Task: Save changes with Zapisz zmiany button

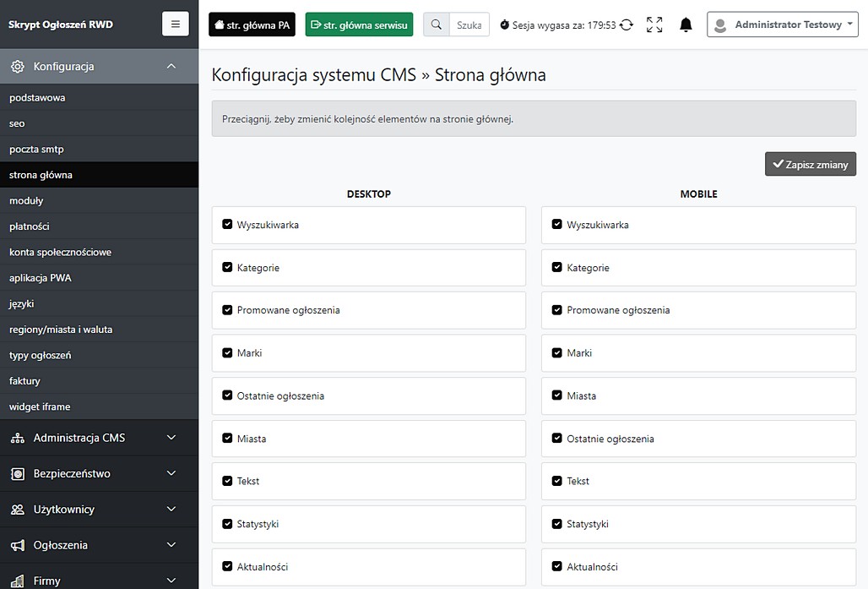Action: [810, 164]
